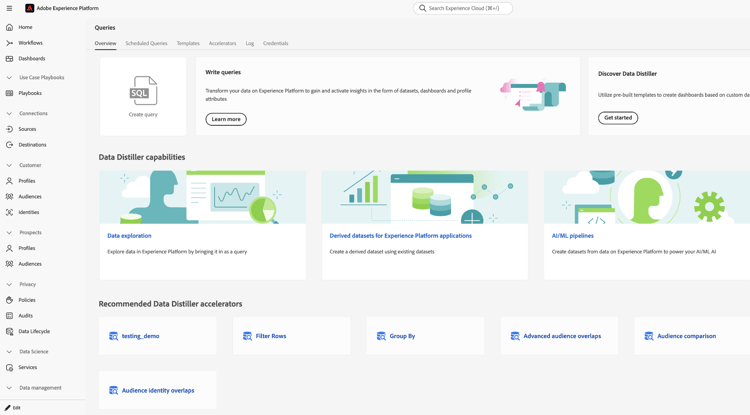This screenshot has height=415, width=750.
Task: Click the Destinations icon in sidebar
Action: pyautogui.click(x=9, y=145)
